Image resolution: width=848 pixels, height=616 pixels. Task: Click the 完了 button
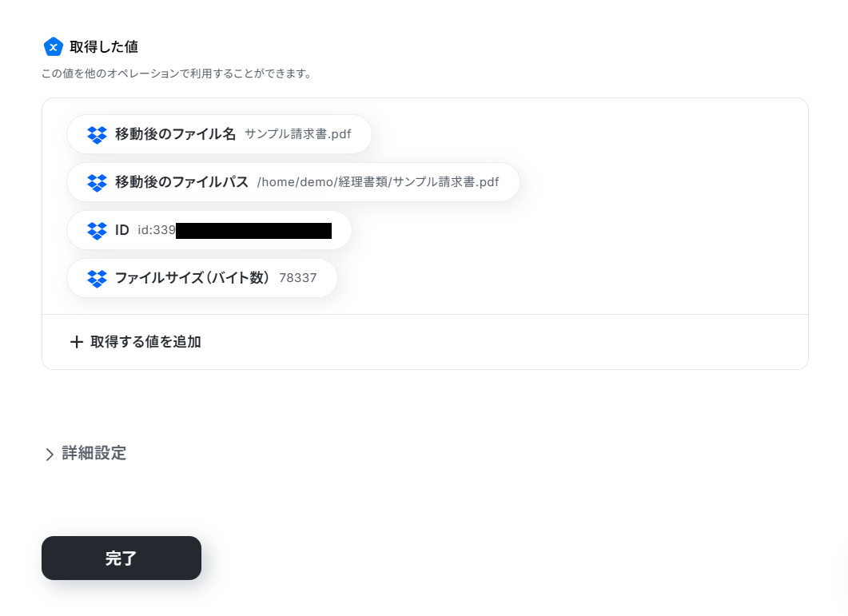point(121,558)
